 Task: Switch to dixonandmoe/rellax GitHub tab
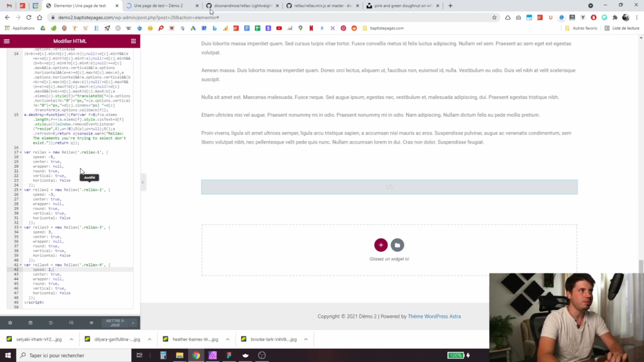click(243, 5)
